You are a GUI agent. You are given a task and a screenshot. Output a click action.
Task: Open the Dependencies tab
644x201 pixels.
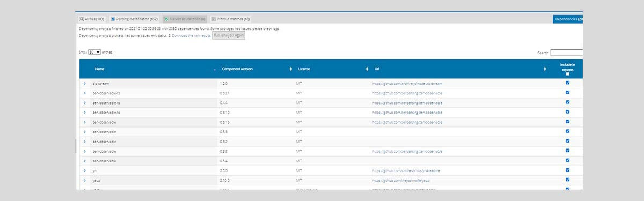(568, 19)
